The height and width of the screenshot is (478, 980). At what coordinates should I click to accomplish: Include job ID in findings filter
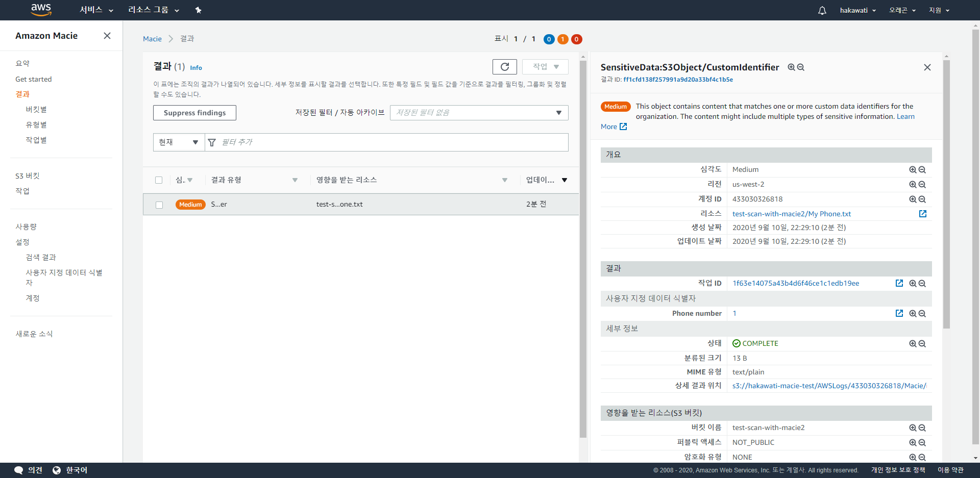point(913,284)
